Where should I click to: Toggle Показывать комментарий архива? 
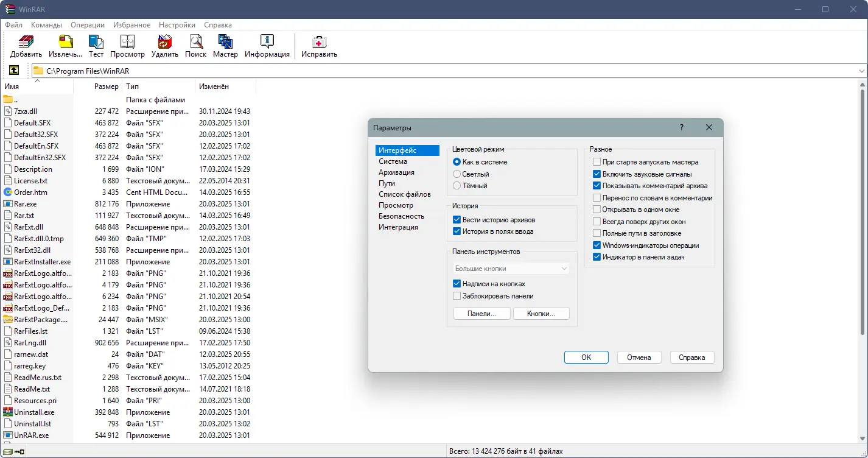597,186
